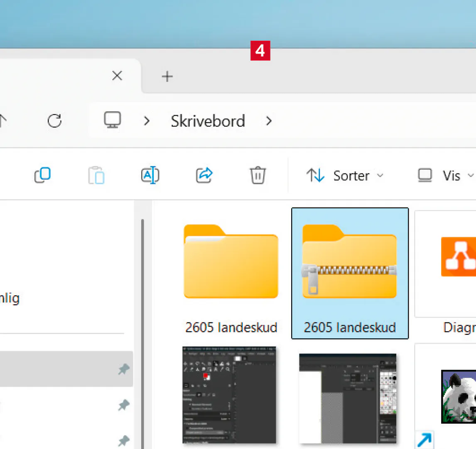Image resolution: width=476 pixels, height=449 pixels.
Task: Click the Rename icon in the toolbar
Action: tap(150, 175)
